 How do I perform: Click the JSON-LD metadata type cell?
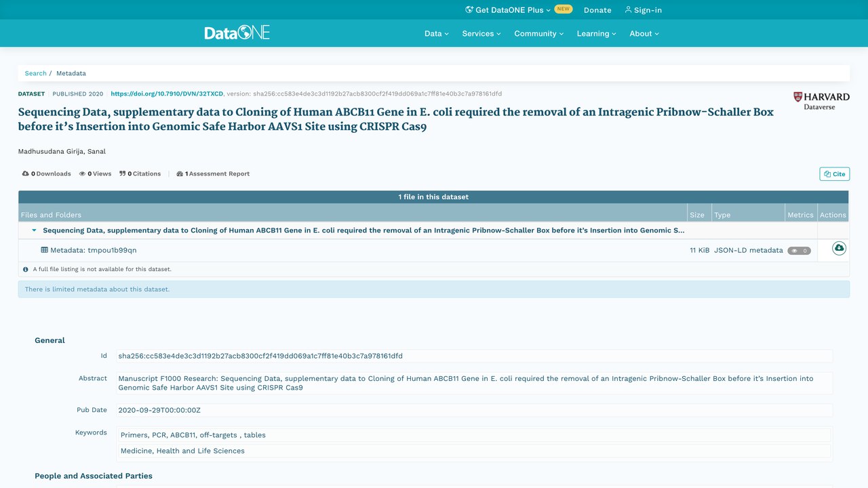click(749, 250)
